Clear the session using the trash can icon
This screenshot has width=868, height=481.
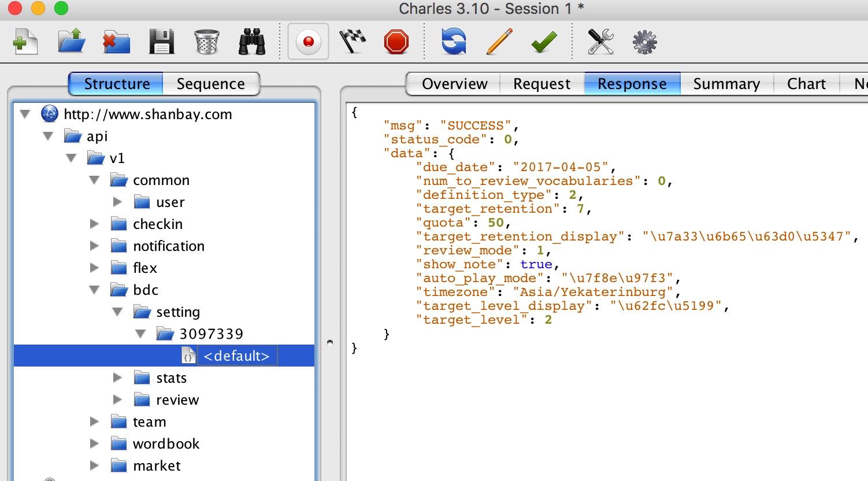(x=206, y=42)
